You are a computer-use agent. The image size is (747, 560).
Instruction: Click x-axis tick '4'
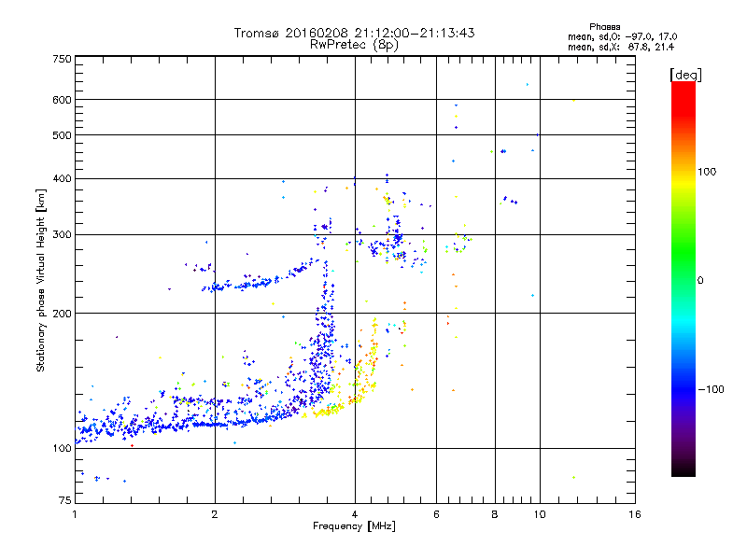(355, 514)
